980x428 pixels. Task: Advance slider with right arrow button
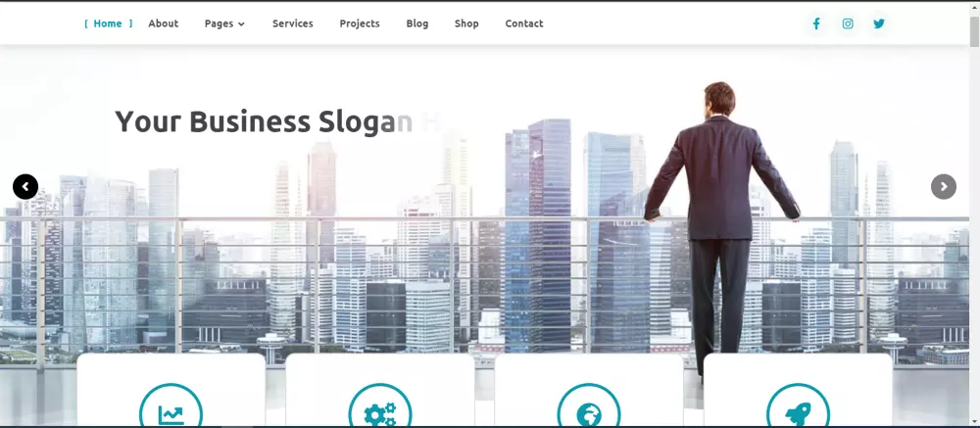click(943, 187)
